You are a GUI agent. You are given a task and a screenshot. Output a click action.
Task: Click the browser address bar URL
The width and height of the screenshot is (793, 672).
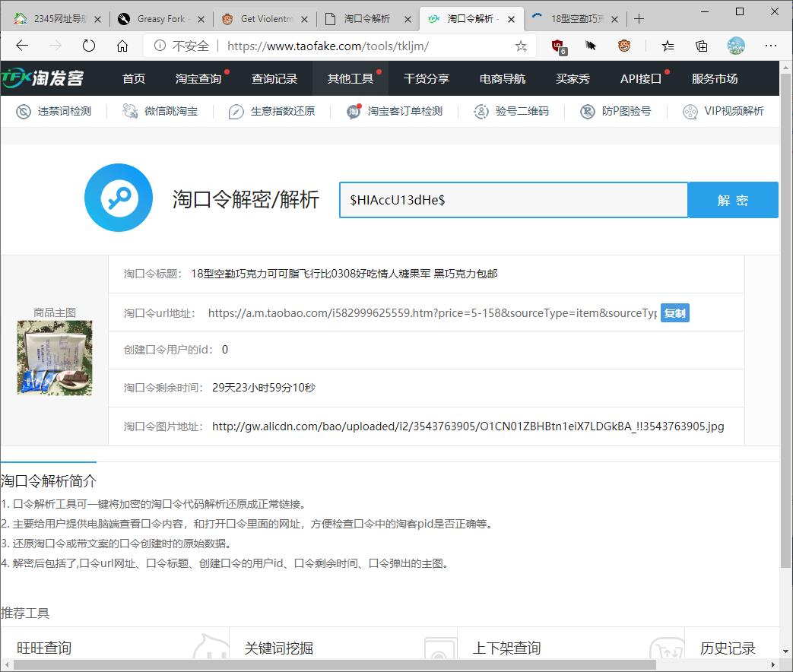328,46
